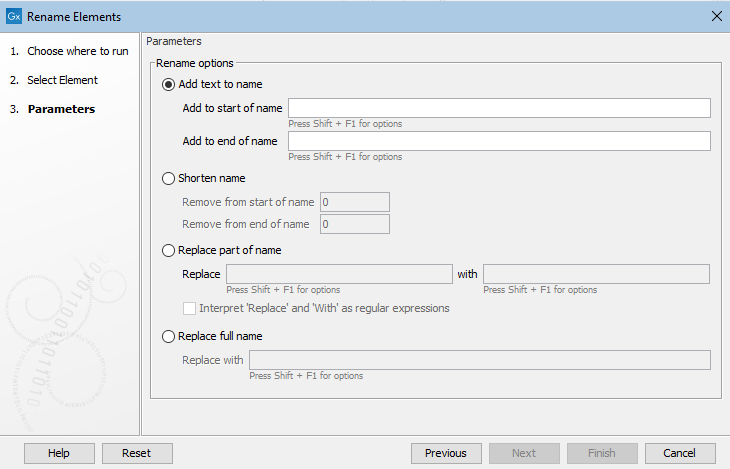Screen dimensions: 730x469
Task: Select the 'Replace part of name' radio button
Action: tap(168, 250)
